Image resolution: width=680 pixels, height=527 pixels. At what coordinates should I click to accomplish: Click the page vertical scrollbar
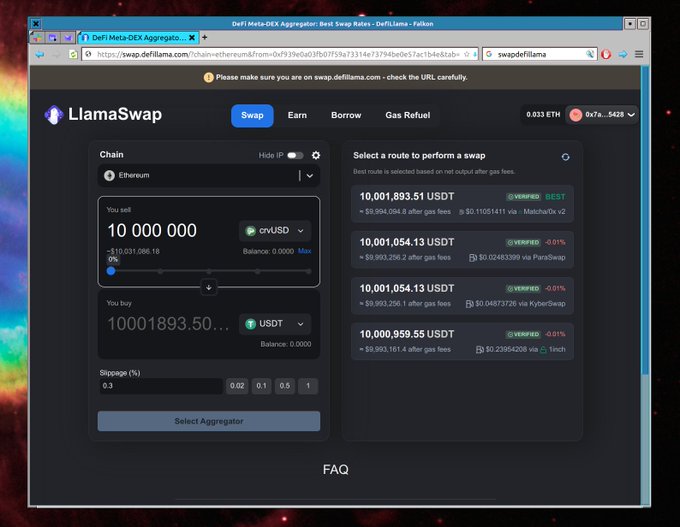645,221
